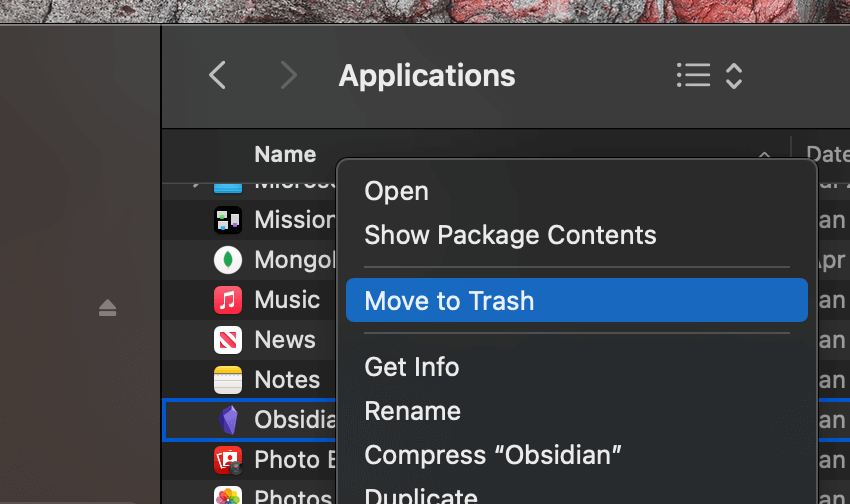Select the Music app icon
850x504 pixels.
click(228, 300)
